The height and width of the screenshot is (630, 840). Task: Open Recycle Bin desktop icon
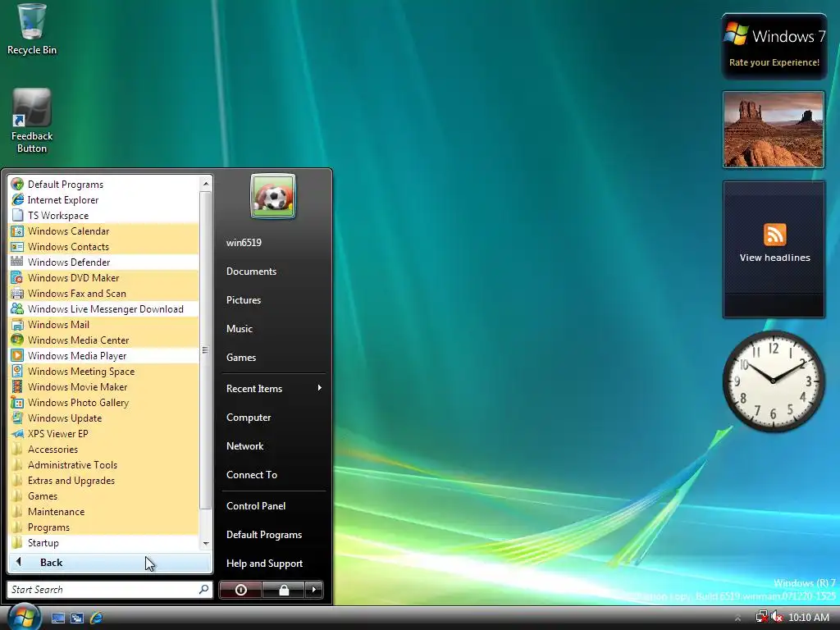click(x=32, y=30)
